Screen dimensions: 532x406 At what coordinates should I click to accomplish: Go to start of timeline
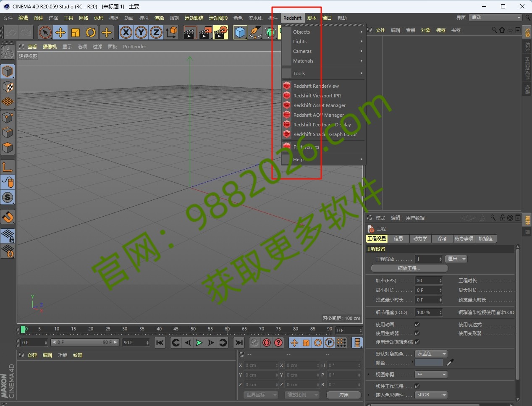click(x=160, y=343)
